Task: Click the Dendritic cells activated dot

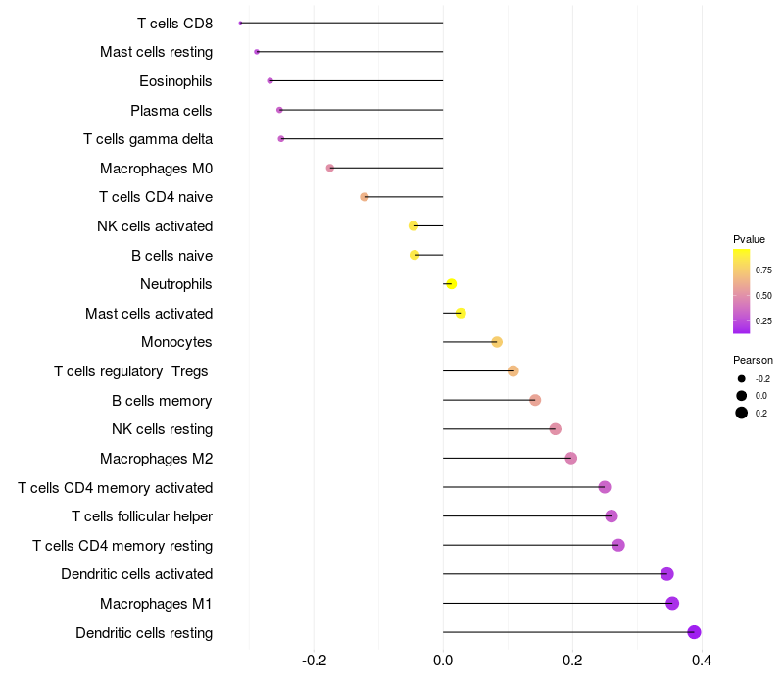Action: tap(667, 574)
